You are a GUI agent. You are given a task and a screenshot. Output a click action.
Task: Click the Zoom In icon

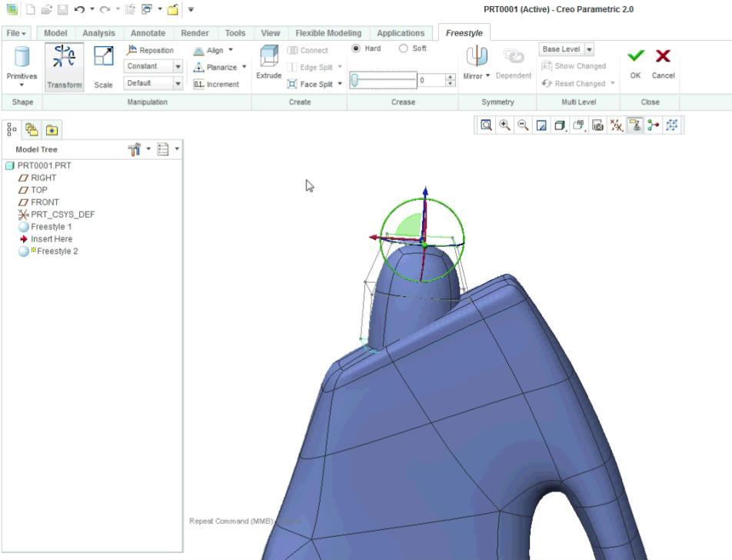[x=504, y=125]
